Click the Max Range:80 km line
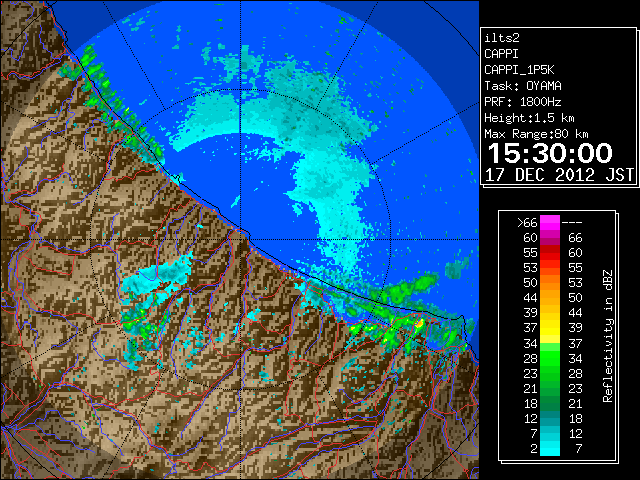The image size is (640, 480). pyautogui.click(x=536, y=134)
